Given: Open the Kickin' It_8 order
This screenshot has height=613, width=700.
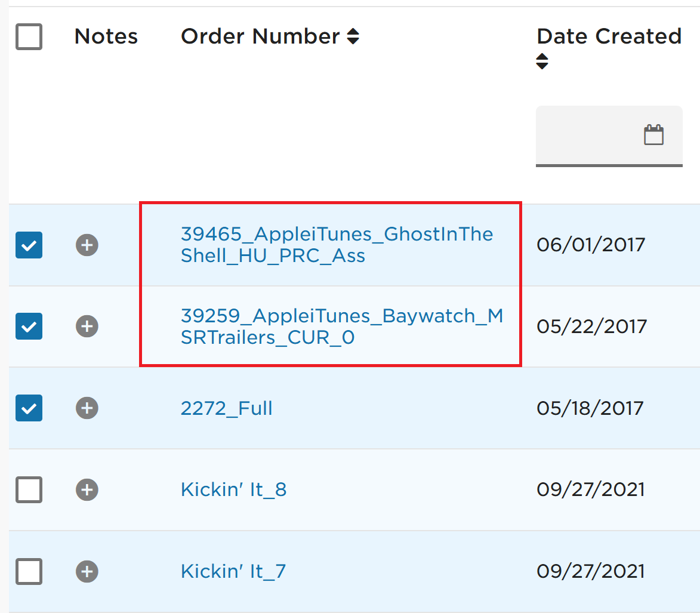Looking at the screenshot, I should point(233,489).
